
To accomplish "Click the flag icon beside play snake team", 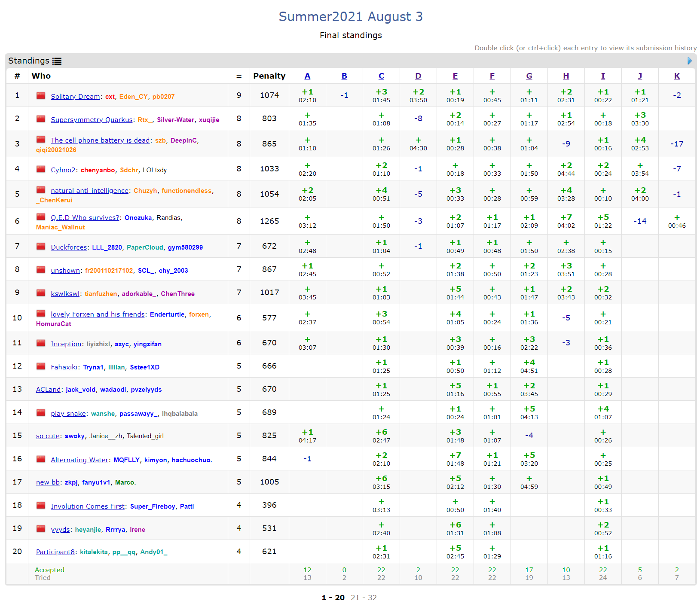I will (41, 413).
